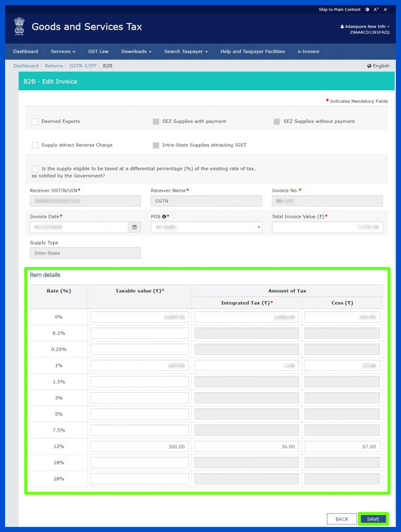
Task: Click the Receiver GSTIN/UIN field
Action: click(x=85, y=201)
